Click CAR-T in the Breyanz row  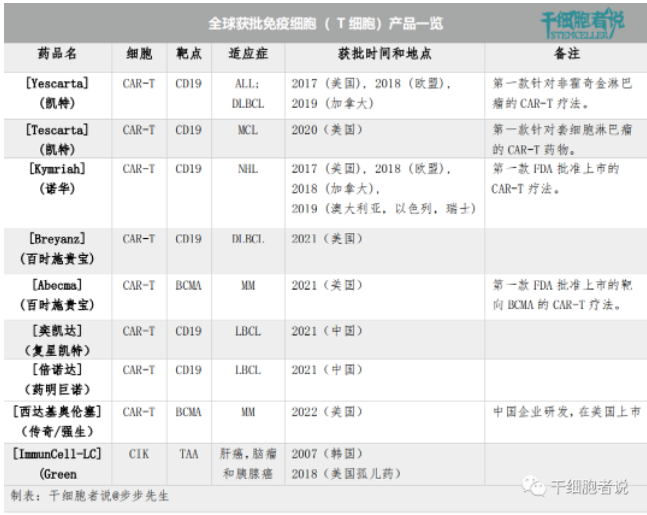tap(139, 239)
